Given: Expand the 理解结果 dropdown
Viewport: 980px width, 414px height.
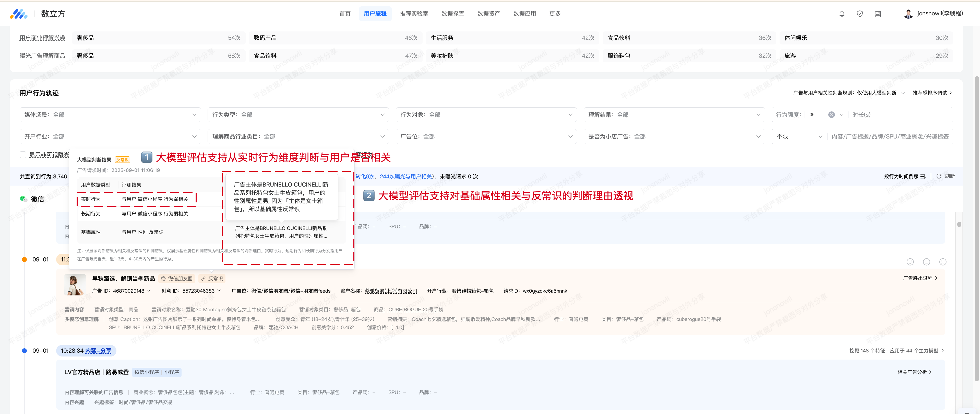Looking at the screenshot, I should 674,115.
